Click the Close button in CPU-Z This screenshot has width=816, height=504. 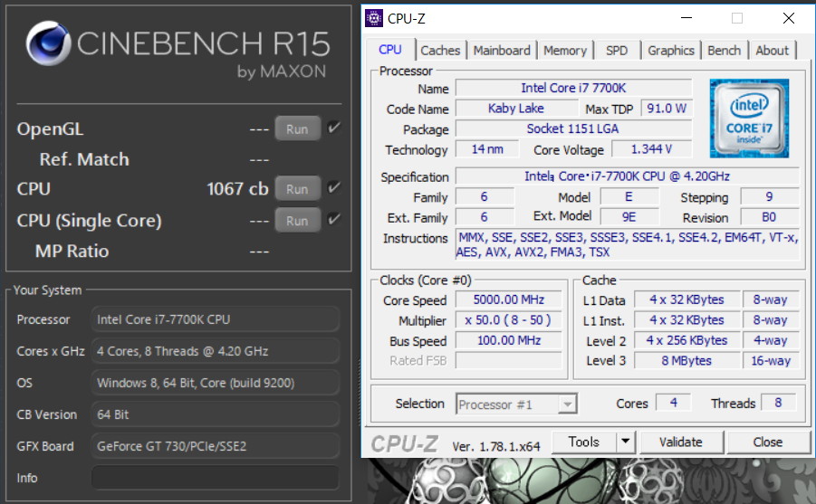click(768, 442)
